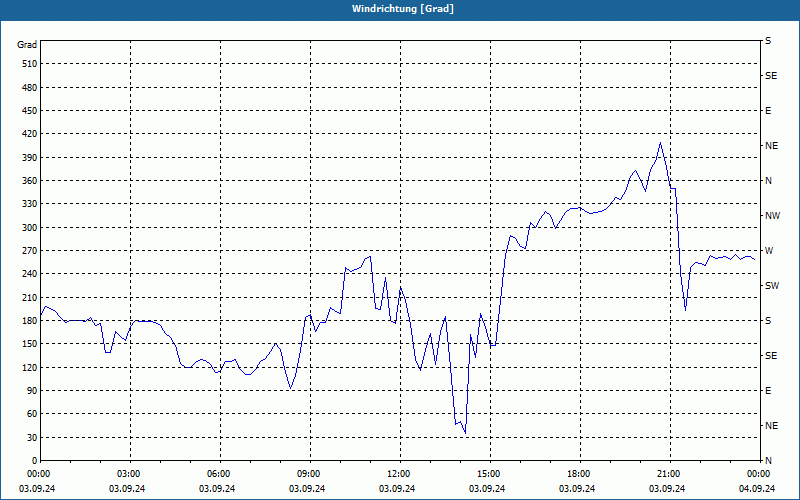The width and height of the screenshot is (800, 500).
Task: Click the chart title 'Windrichtung [Grad]'
Action: pos(403,9)
